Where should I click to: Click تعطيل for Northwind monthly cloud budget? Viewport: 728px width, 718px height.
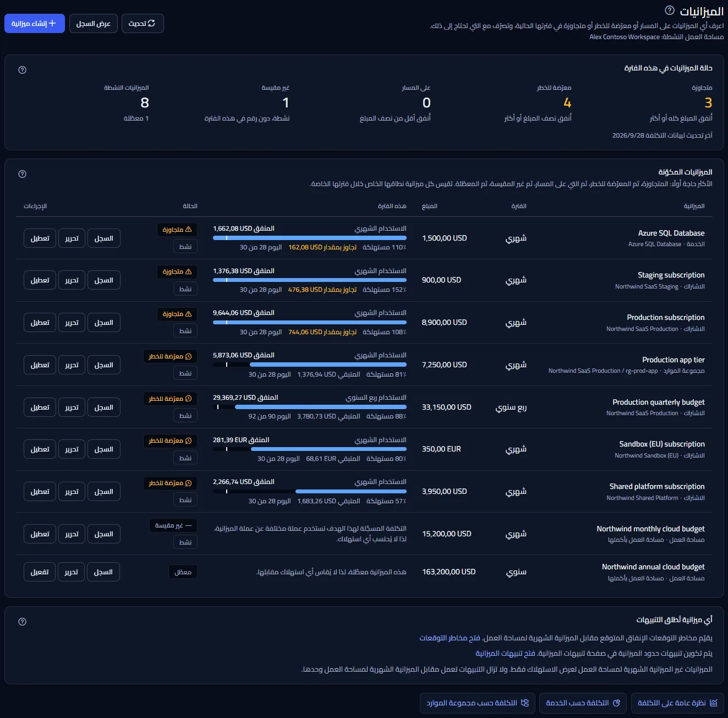coord(40,534)
